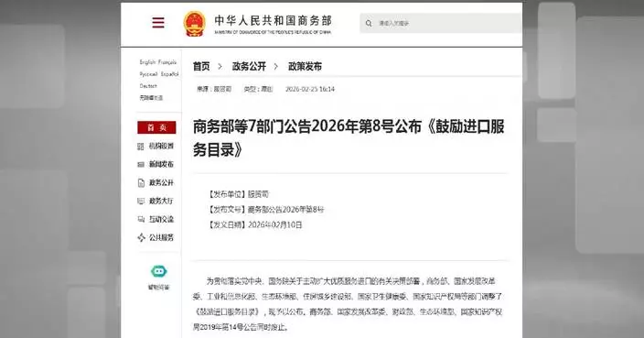Click the national emblem logo
Screen dimensions: 644x338
[x=194, y=24]
